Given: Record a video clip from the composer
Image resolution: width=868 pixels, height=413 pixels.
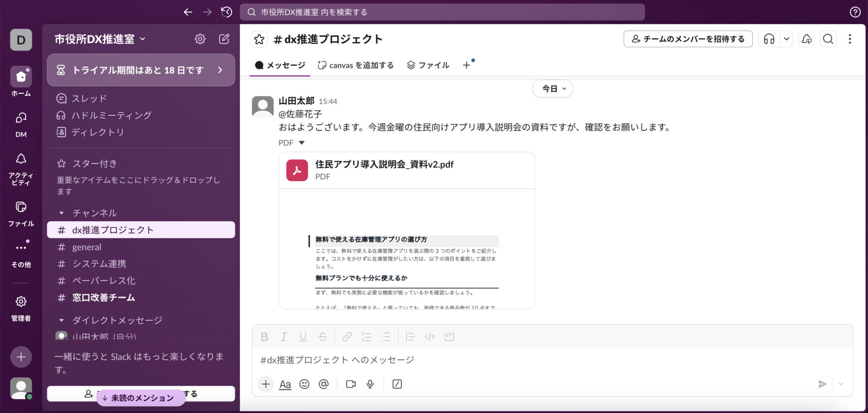Looking at the screenshot, I should 350,384.
